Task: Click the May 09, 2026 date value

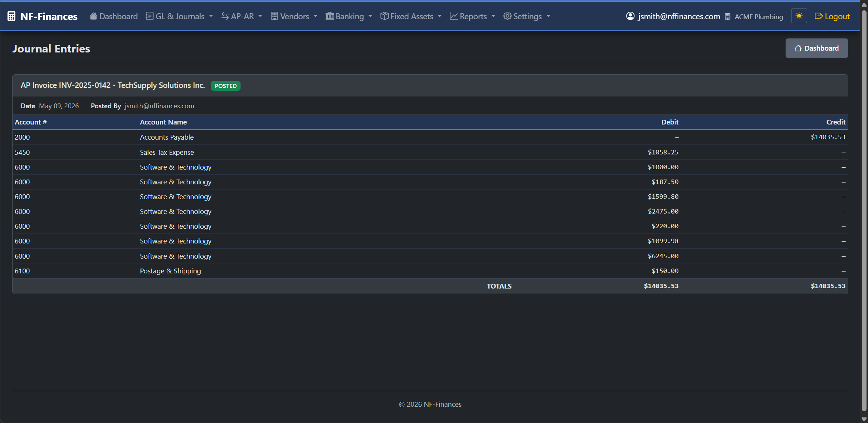Action: click(59, 106)
